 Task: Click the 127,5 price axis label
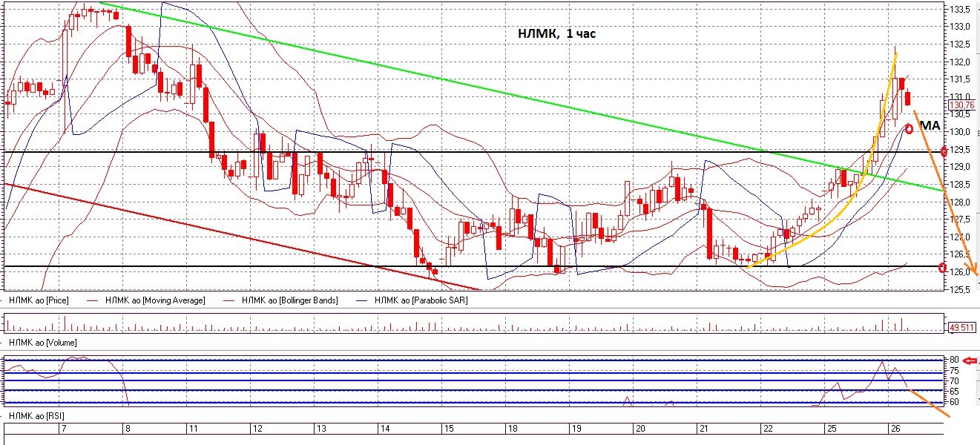tap(961, 220)
